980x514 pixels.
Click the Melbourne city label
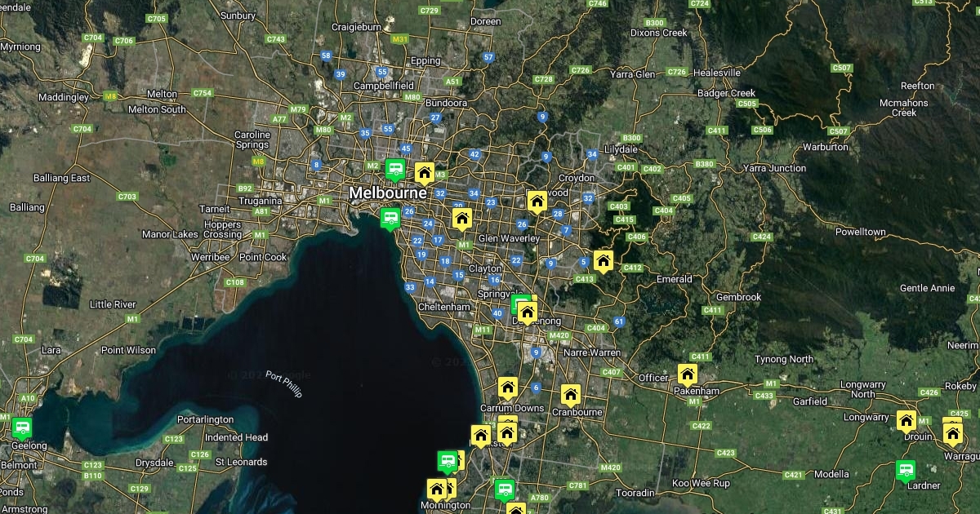(x=387, y=193)
